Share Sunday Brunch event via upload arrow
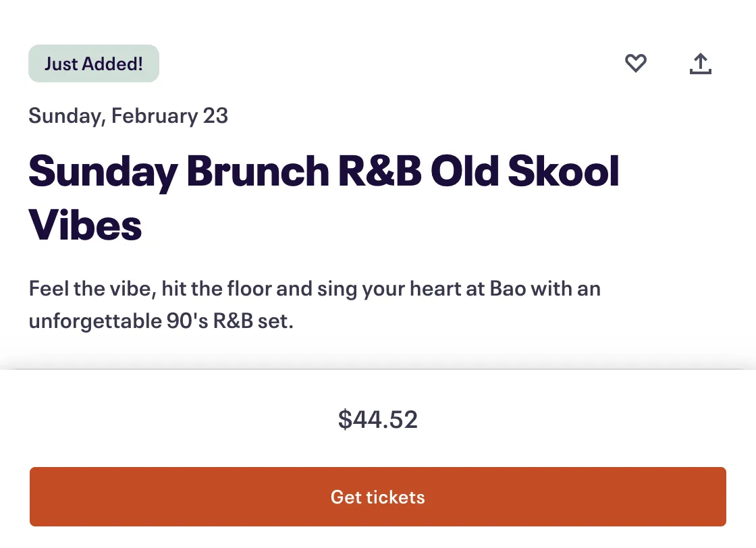 point(701,63)
